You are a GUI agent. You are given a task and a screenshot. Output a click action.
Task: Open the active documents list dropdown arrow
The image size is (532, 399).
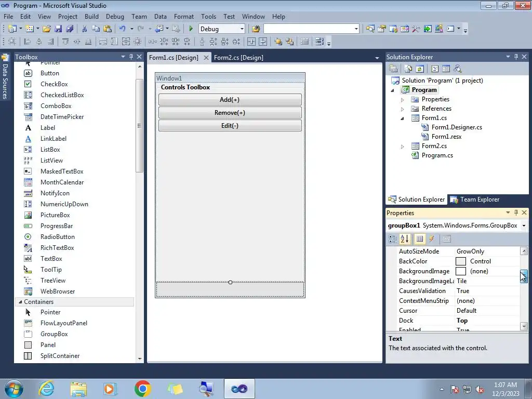(x=377, y=58)
